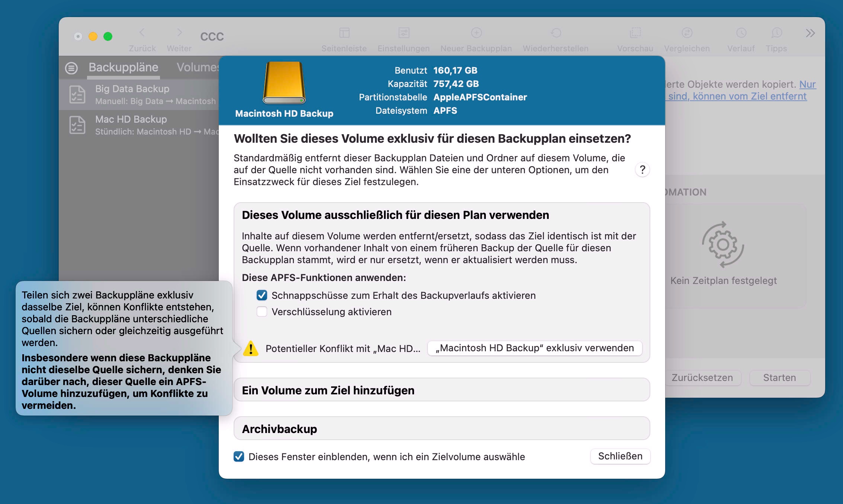Click the Big Data Backup task icon
This screenshot has width=843, height=504.
[x=77, y=94]
